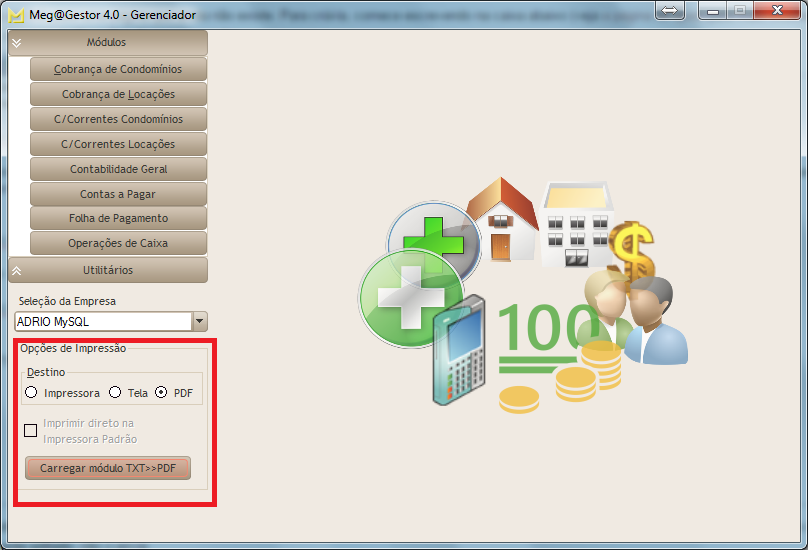Select the PDF destination radio button
Image resolution: width=808 pixels, height=550 pixels.
[x=161, y=393]
